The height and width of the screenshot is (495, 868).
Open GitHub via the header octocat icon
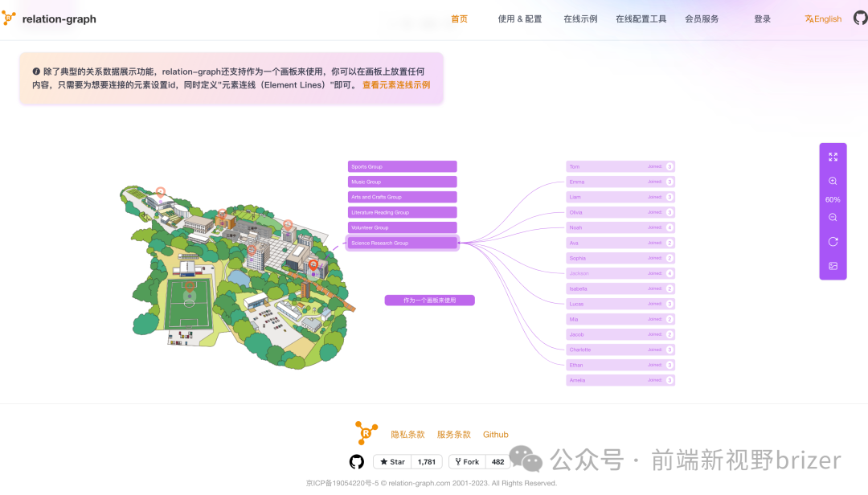[860, 18]
